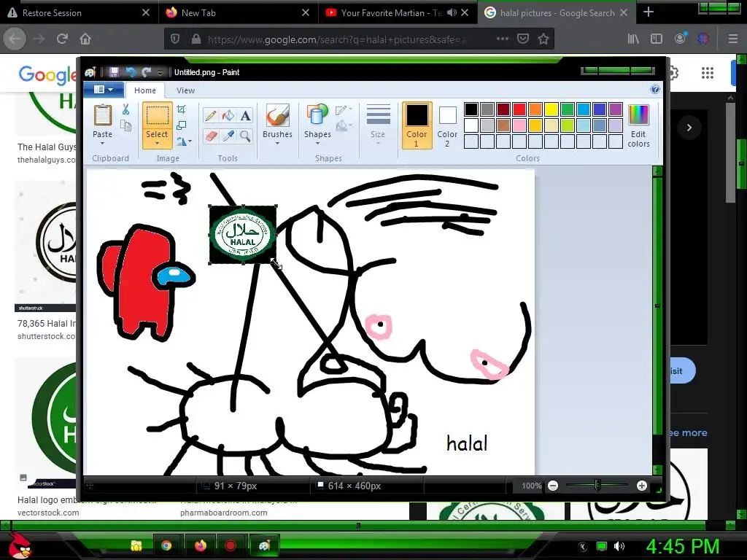The height and width of the screenshot is (560, 747).
Task: Open the Firefox hamburger menu
Action: (732, 39)
